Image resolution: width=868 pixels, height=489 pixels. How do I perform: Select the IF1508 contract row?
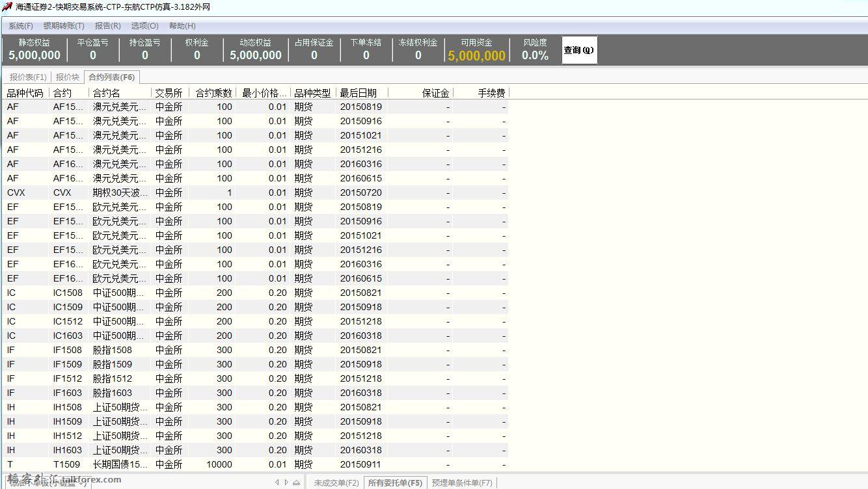(x=255, y=350)
